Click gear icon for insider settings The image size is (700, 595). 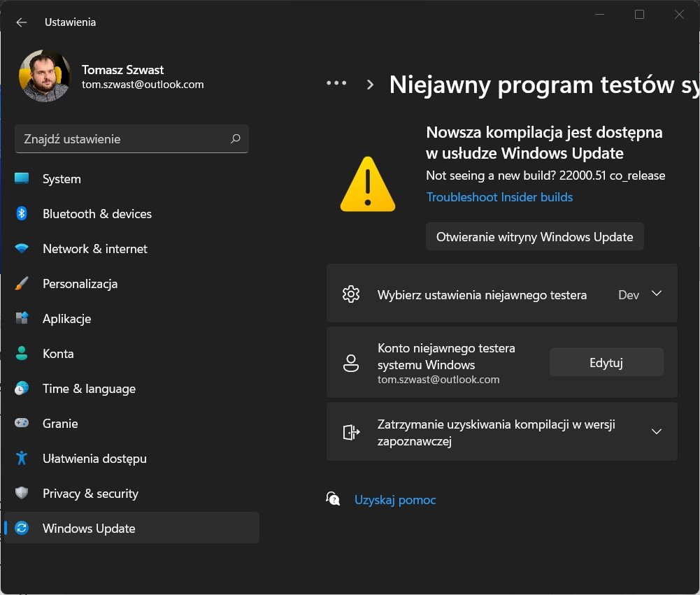pos(351,294)
